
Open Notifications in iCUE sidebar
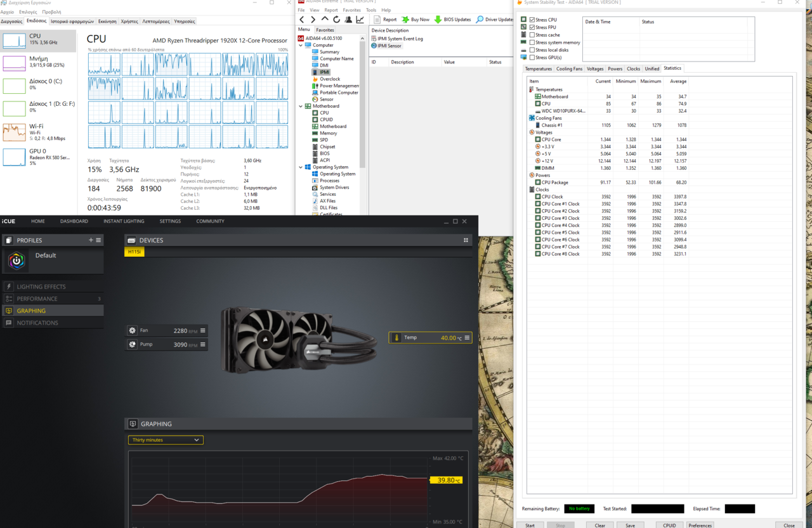(x=52, y=323)
